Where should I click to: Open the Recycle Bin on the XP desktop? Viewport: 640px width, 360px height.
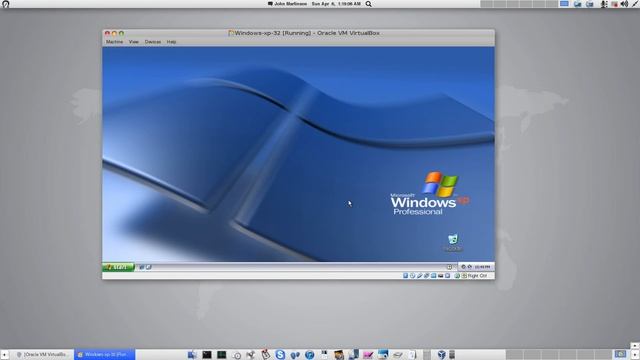(453, 242)
